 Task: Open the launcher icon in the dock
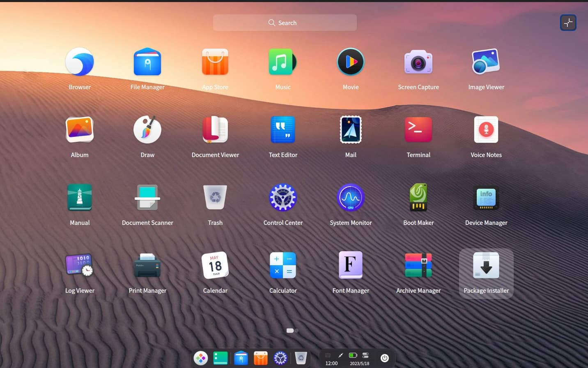click(x=201, y=358)
